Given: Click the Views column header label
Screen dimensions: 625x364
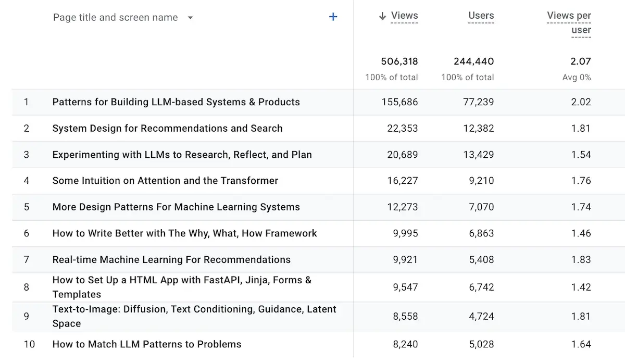Looking at the screenshot, I should coord(405,16).
